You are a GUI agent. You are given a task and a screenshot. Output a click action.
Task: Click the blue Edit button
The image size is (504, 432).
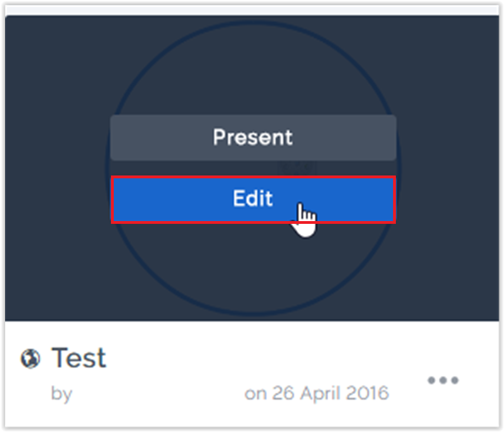[253, 199]
